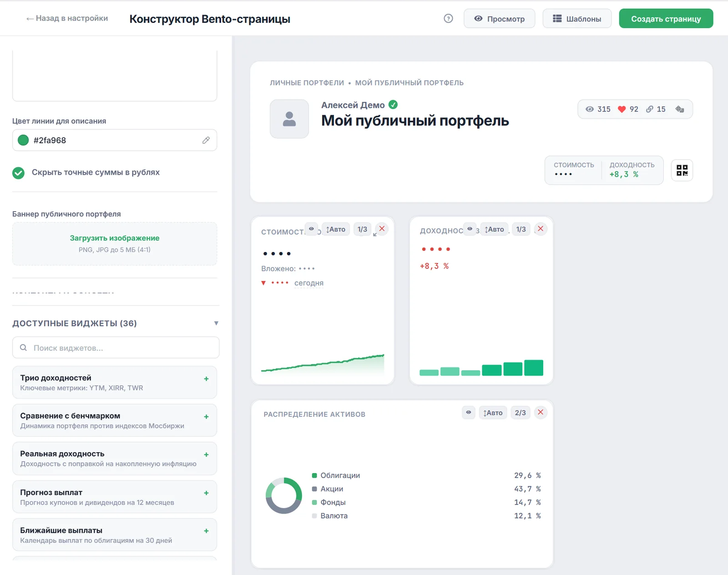Screen dimensions: 728x575
Task: Toggle visibility eye on Распределение активов widget
Action: pos(469,412)
